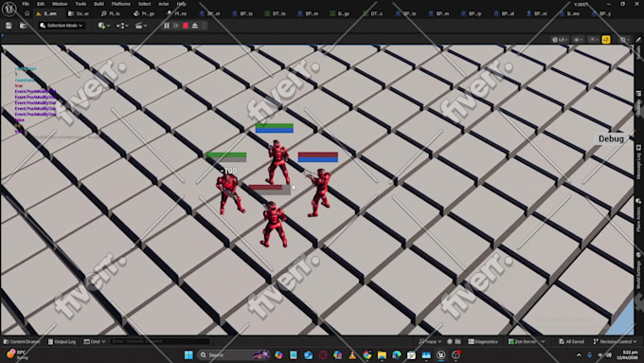Open Microsoft Edge from the taskbar
644x363 pixels.
tap(396, 354)
